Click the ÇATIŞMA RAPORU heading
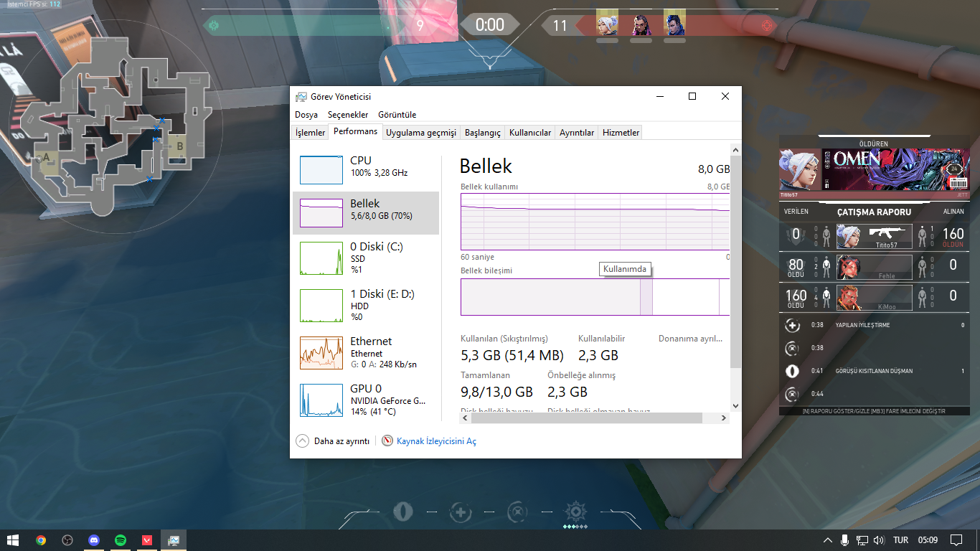Image resolution: width=980 pixels, height=551 pixels. coord(874,212)
